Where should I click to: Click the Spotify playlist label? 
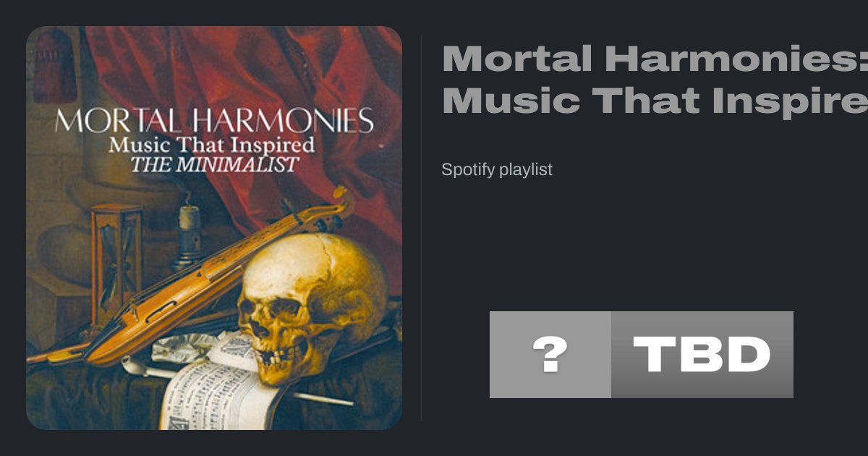pyautogui.click(x=497, y=169)
